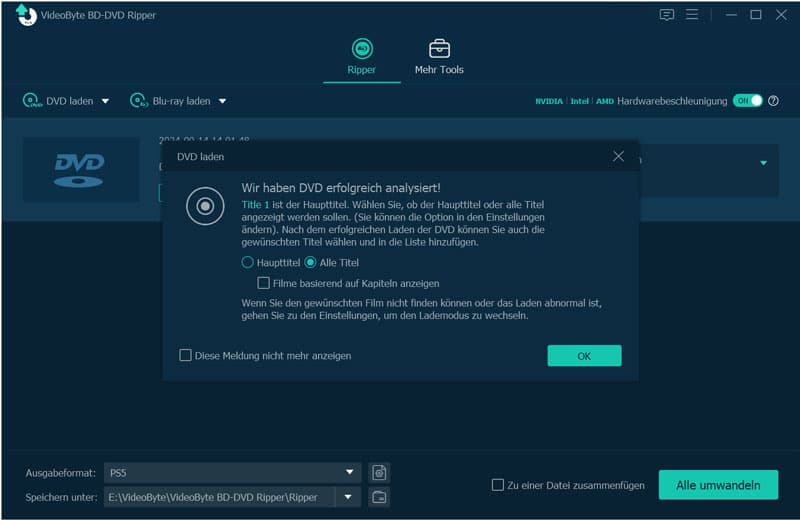This screenshot has height=520, width=800.
Task: Click the DVD thumbnail
Action: point(81,169)
